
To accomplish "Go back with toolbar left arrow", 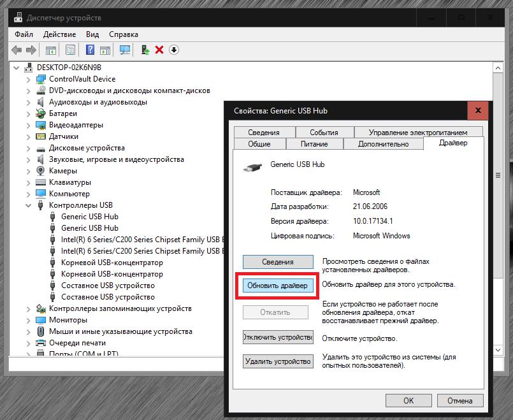I will pyautogui.click(x=17, y=50).
